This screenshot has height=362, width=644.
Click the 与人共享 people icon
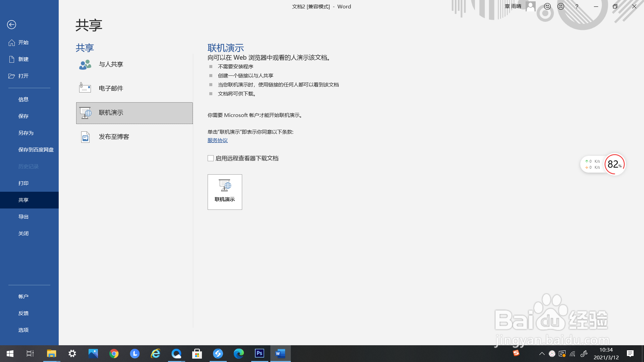tap(85, 64)
